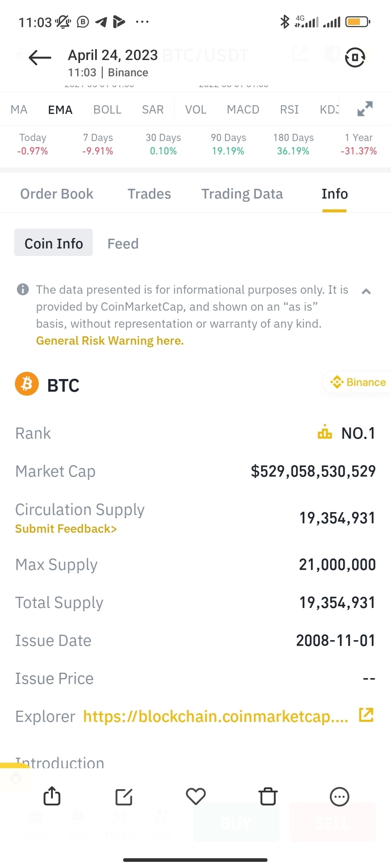Select the EMA indicator
The height and width of the screenshot is (868, 391).
60,110
